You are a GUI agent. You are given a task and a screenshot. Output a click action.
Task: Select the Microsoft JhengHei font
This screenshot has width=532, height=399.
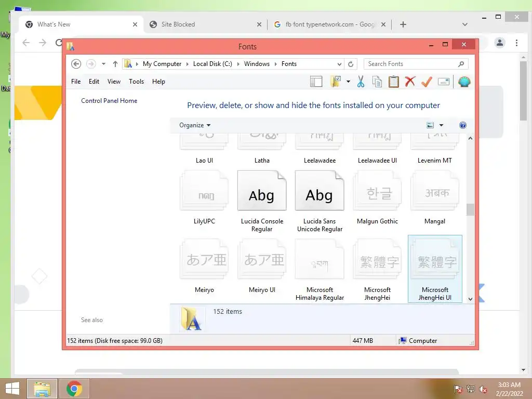377,270
